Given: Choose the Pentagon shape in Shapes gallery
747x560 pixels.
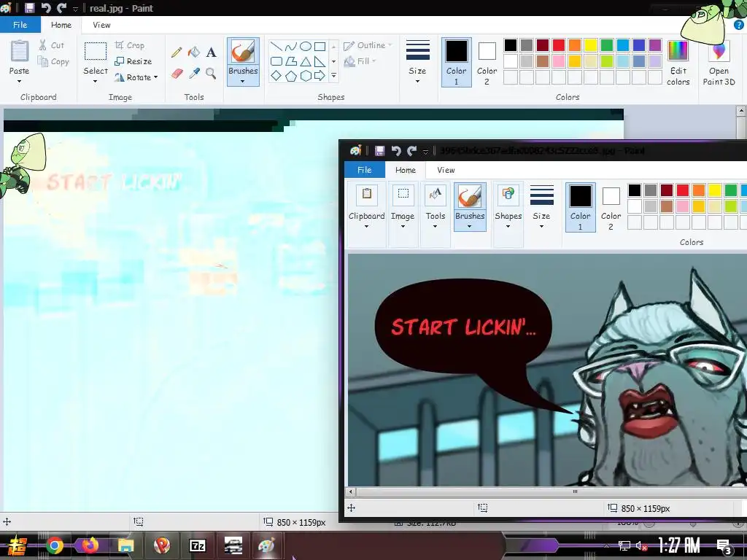Looking at the screenshot, I should pyautogui.click(x=290, y=76).
